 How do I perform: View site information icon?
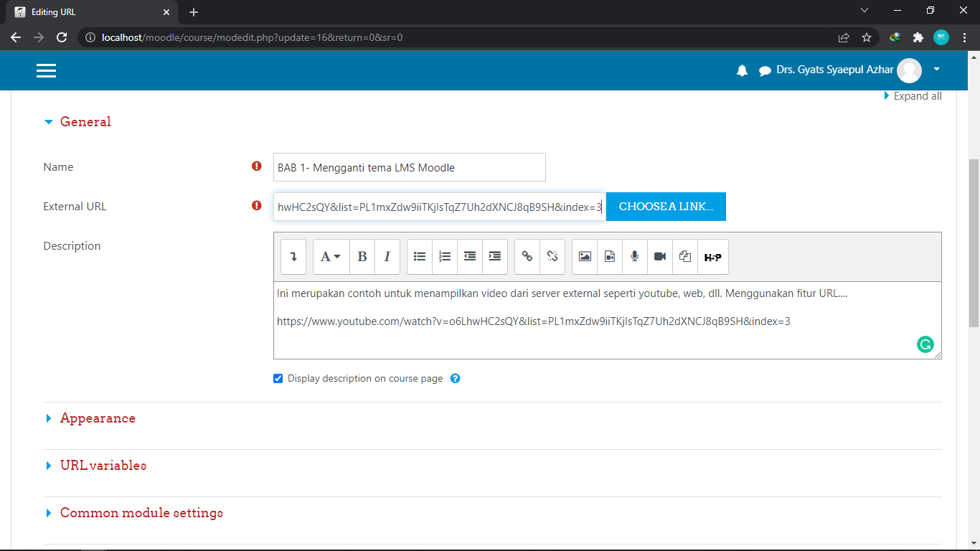90,37
